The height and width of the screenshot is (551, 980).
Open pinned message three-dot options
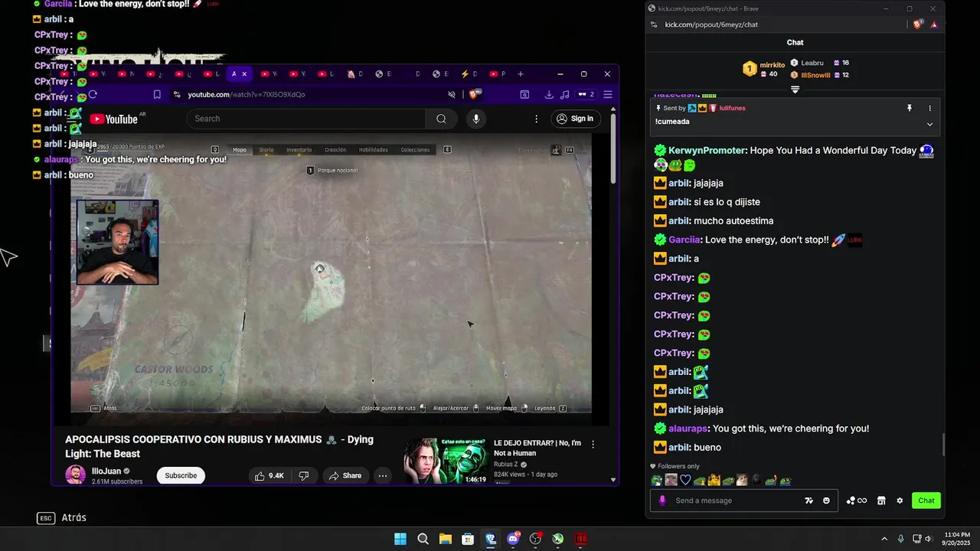pos(930,108)
